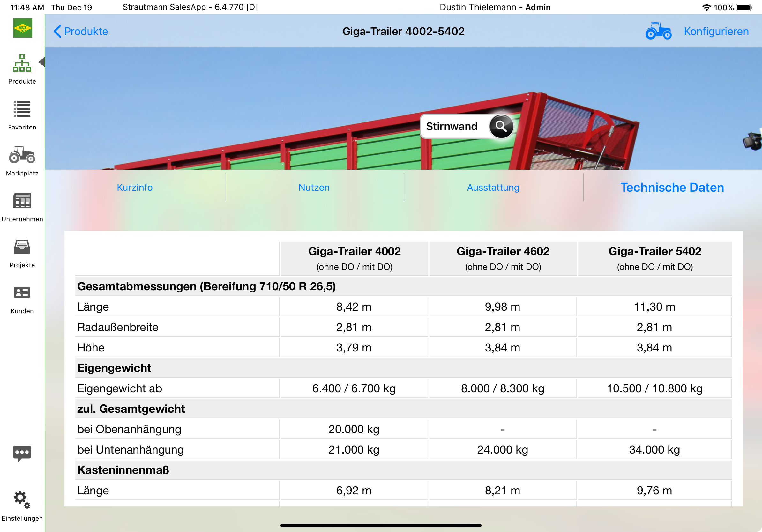
Task: Tap the 8,42 m length value
Action: click(x=354, y=307)
